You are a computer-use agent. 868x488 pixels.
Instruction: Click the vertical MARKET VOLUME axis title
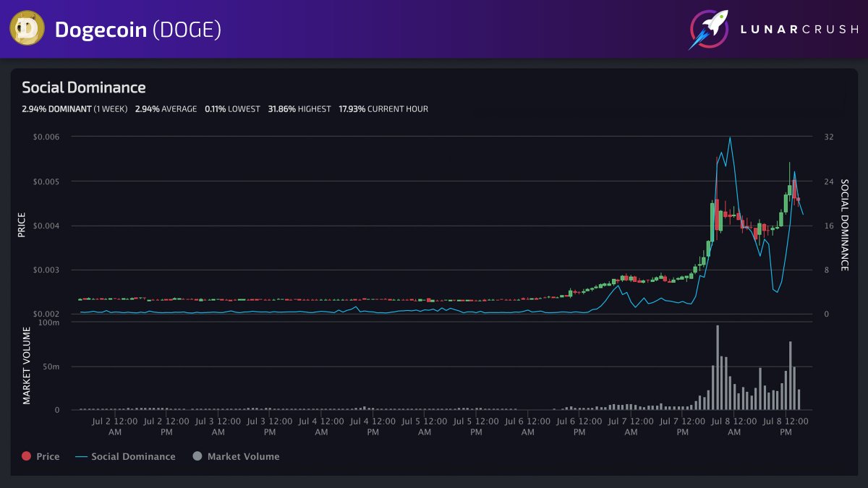(26, 366)
